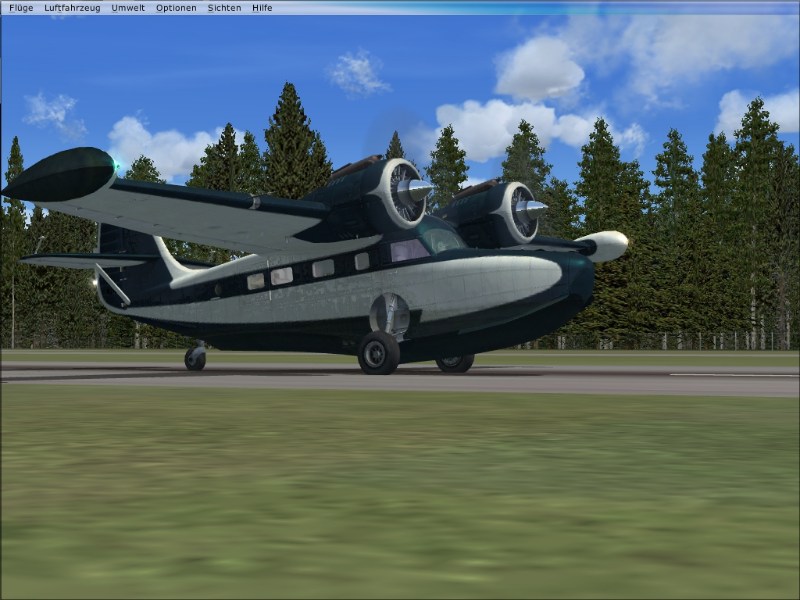Image resolution: width=800 pixels, height=600 pixels.
Task: Open the Sichten menu
Action: [x=224, y=8]
